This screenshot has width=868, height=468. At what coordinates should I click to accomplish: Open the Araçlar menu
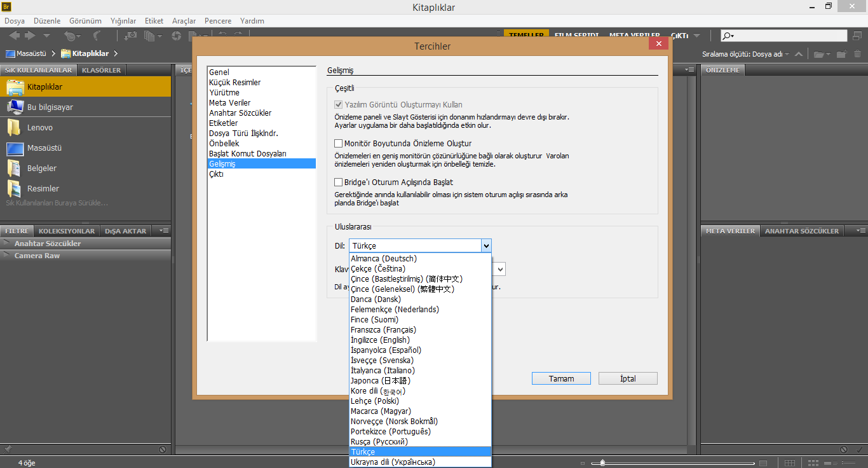coord(184,21)
